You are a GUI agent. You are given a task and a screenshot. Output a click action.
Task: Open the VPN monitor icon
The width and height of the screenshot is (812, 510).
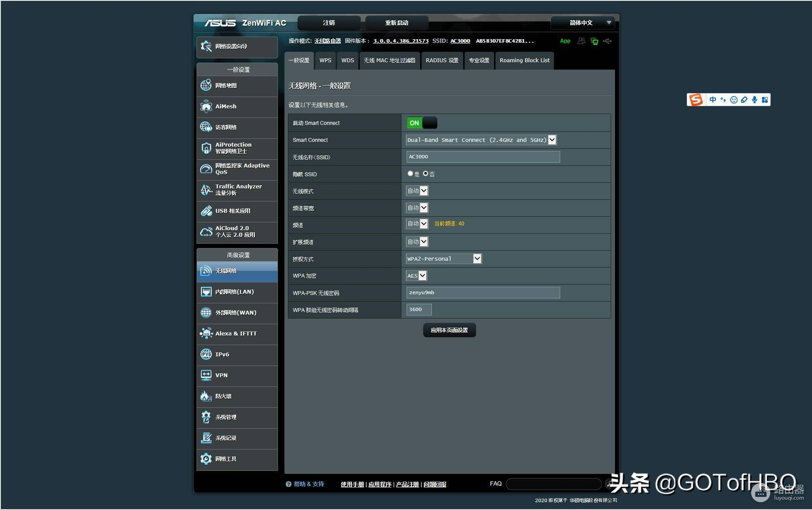coord(206,376)
